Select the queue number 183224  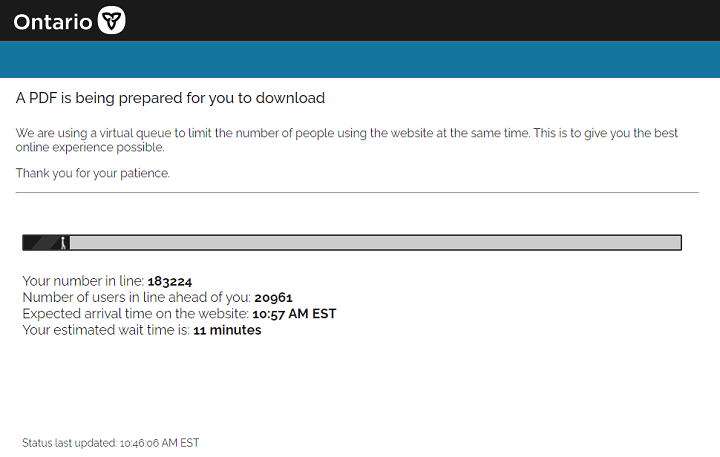click(x=176, y=282)
